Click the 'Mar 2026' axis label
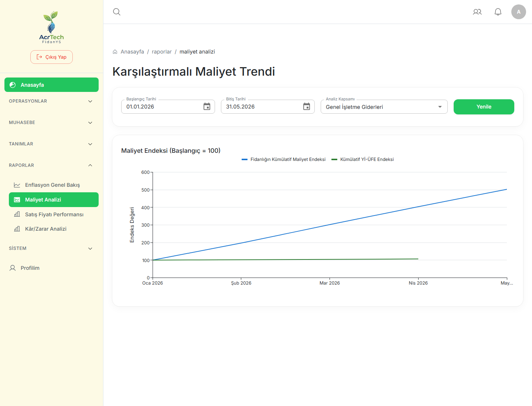 (330, 283)
